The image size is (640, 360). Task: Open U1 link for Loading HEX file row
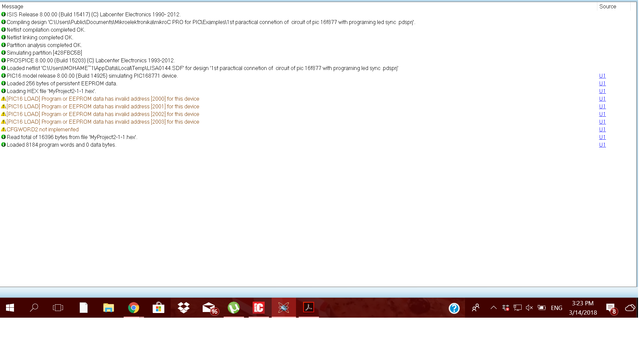pos(602,91)
